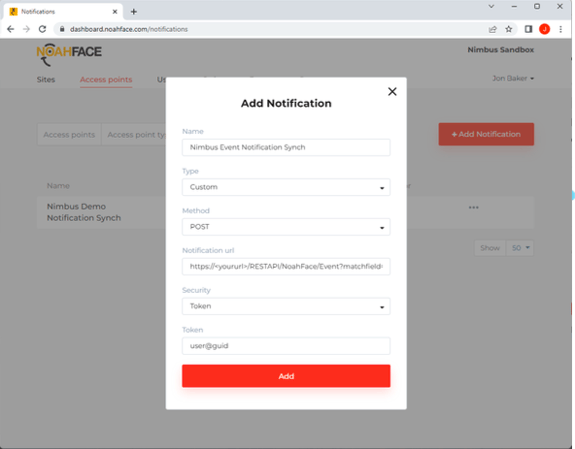The height and width of the screenshot is (449, 575).
Task: Bookmark this page with the star icon
Action: coord(509,29)
